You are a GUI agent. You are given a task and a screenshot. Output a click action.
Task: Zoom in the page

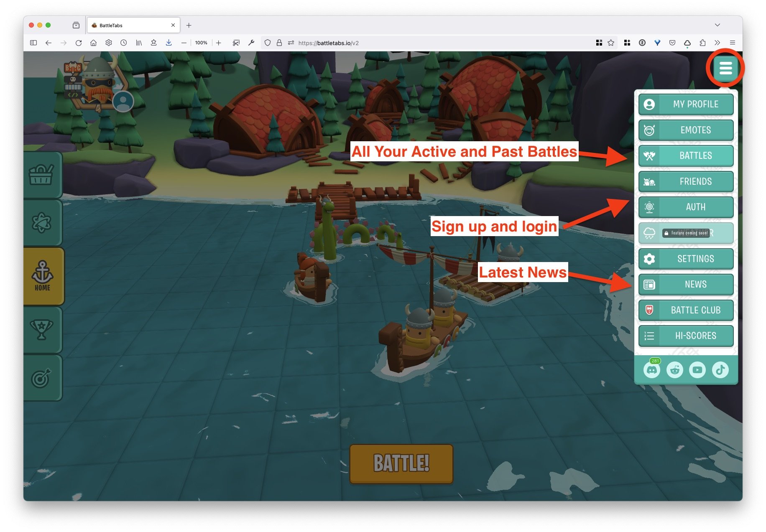click(219, 43)
